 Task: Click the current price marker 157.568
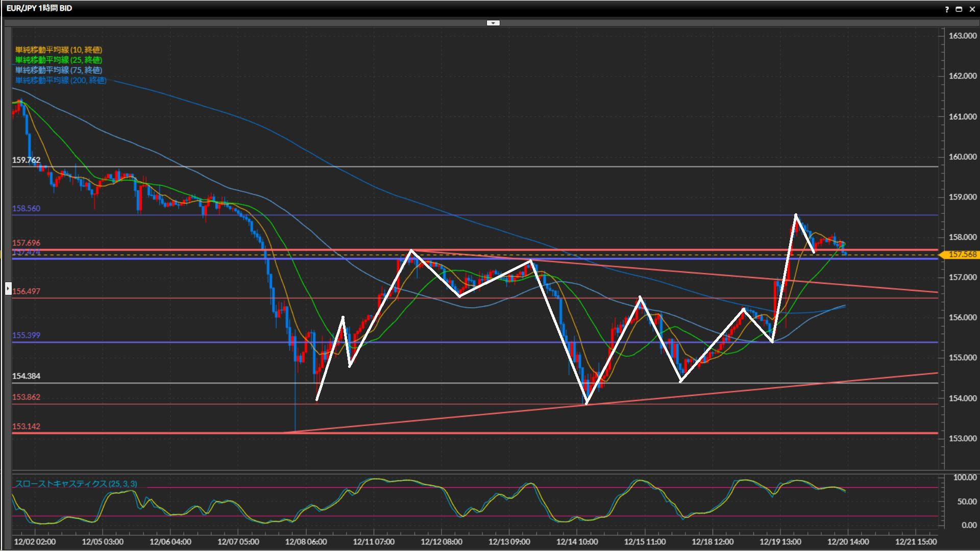click(x=962, y=255)
